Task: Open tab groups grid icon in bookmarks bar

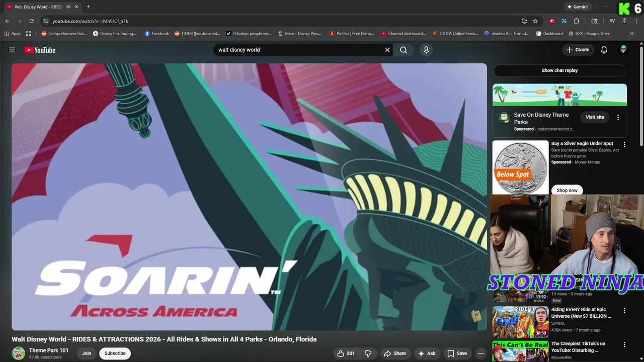Action: click(x=29, y=34)
